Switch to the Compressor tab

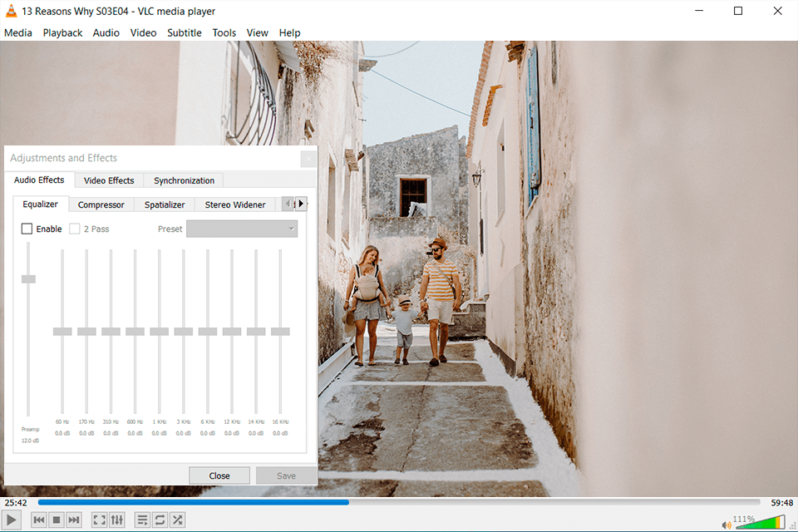coord(101,204)
